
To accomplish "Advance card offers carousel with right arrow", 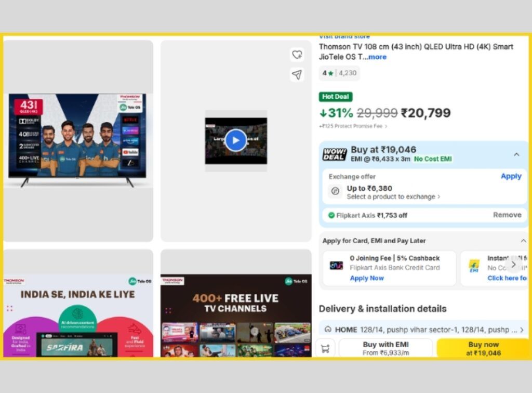I will tap(514, 265).
